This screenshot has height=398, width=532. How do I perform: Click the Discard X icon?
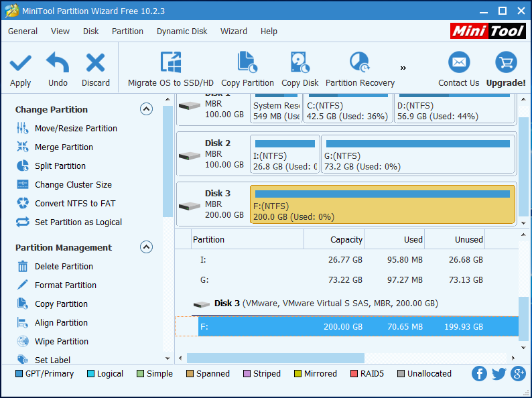(95, 63)
